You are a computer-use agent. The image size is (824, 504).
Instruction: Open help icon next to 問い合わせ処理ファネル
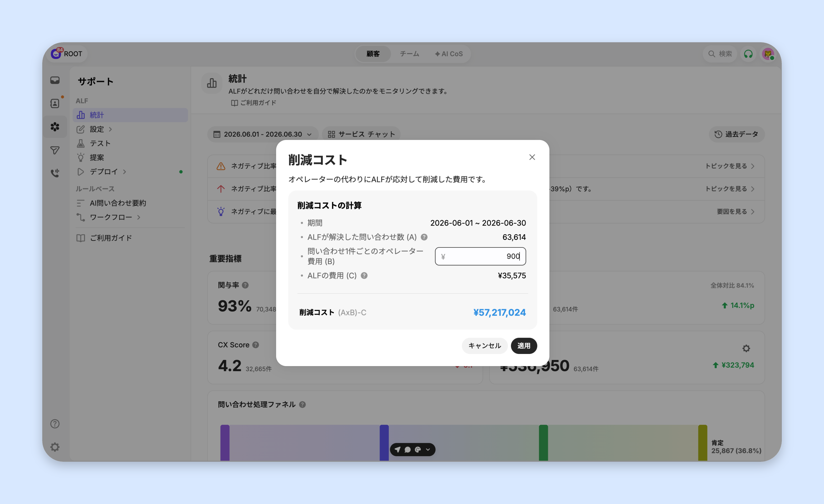point(302,405)
